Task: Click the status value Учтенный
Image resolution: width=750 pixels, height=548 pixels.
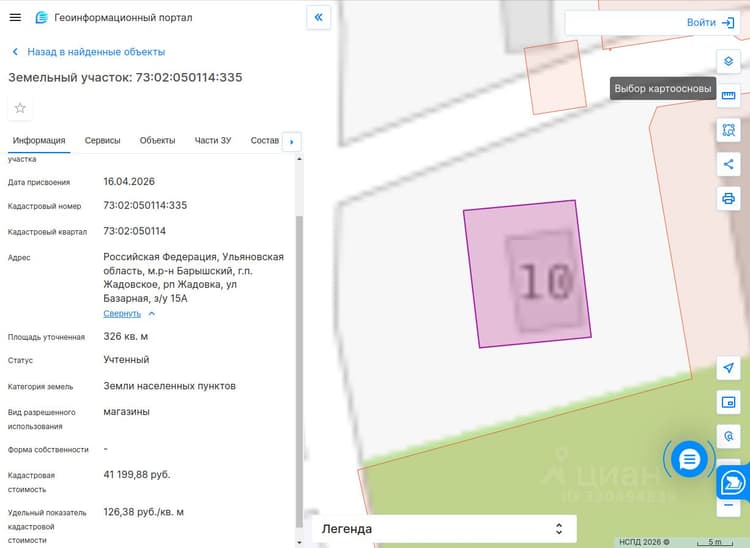Action: 126,360
